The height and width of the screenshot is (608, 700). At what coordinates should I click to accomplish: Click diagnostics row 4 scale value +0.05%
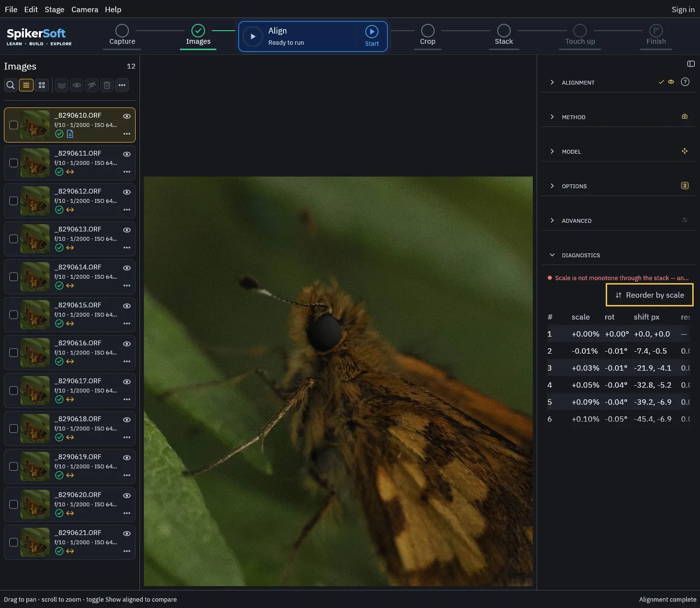pyautogui.click(x=585, y=385)
